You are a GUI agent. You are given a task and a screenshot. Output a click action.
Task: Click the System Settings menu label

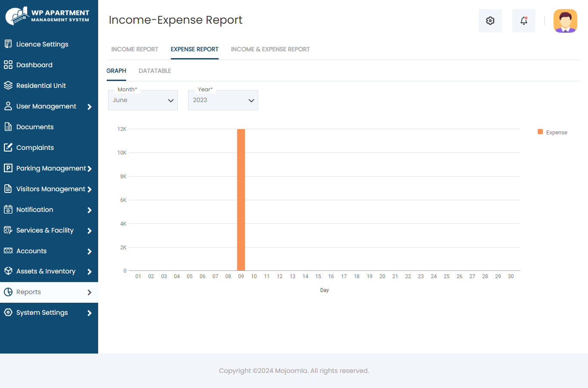(42, 312)
